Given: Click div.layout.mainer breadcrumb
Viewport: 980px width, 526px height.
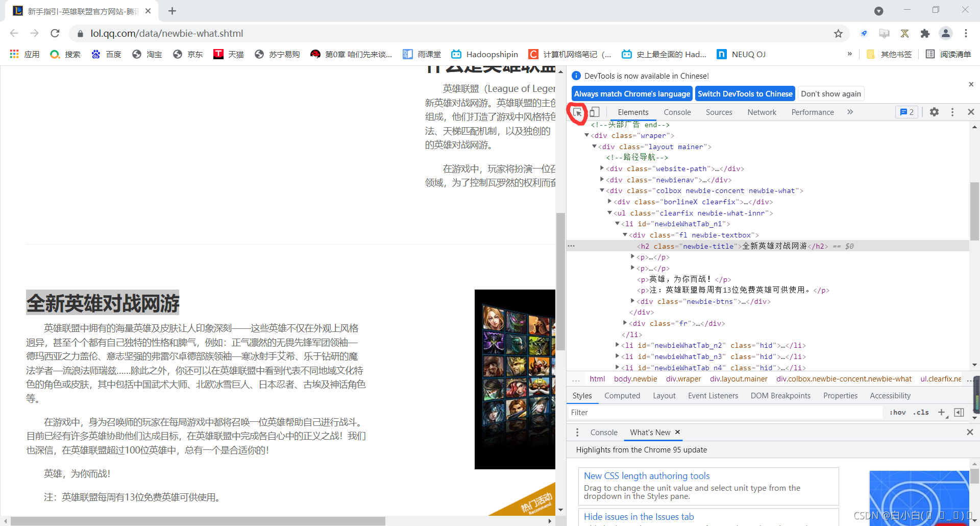Looking at the screenshot, I should [x=739, y=378].
